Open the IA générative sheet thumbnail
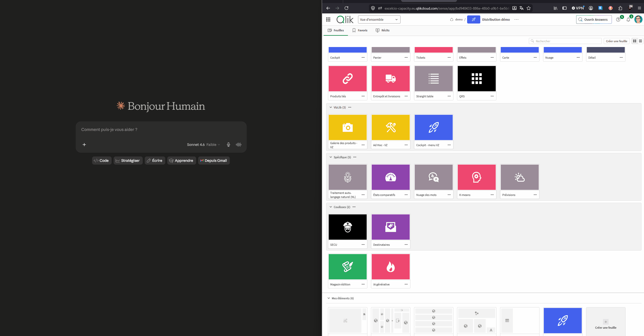Image resolution: width=644 pixels, height=336 pixels. click(x=390, y=267)
